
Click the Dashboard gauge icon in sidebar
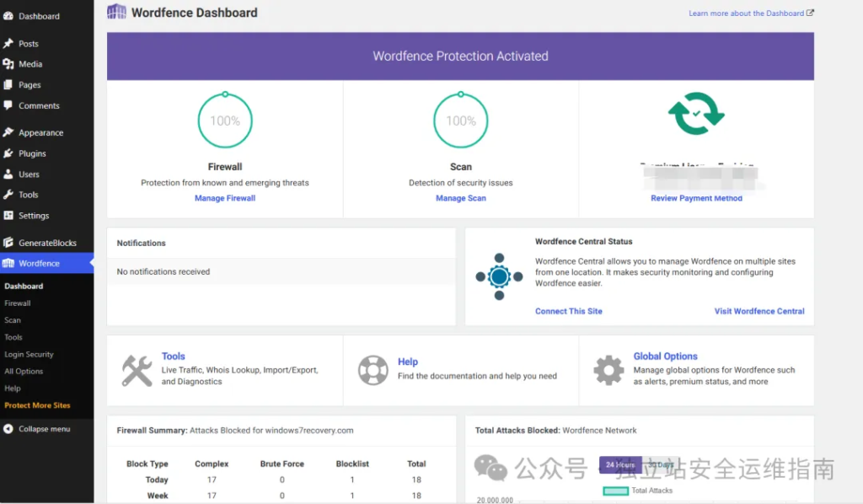[x=8, y=16]
